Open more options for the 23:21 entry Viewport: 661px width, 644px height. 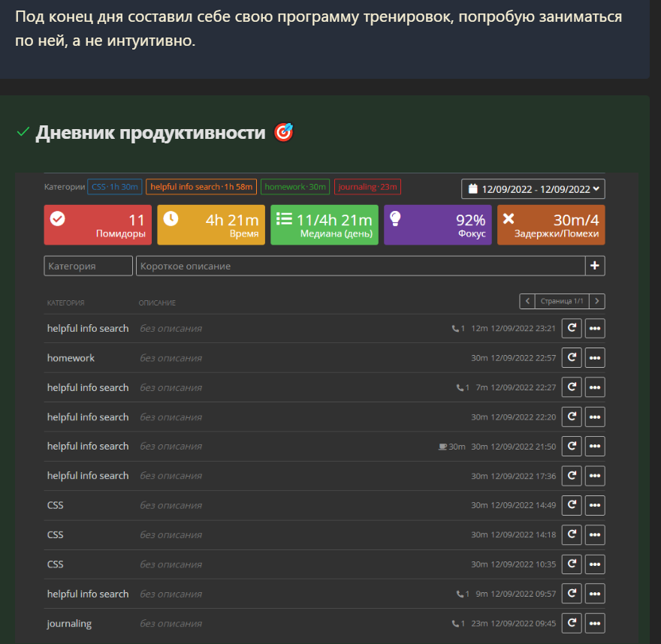point(595,328)
